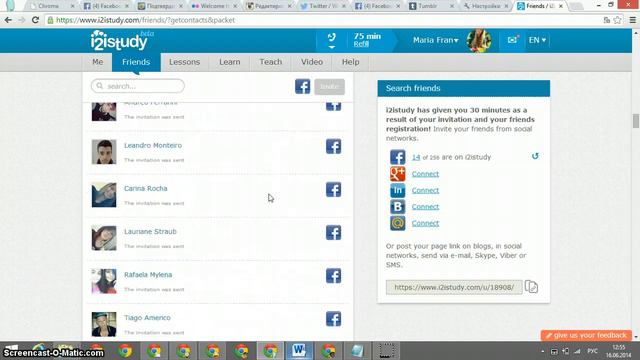Click Facebook icon for Tiago Americo
The width and height of the screenshot is (640, 360).
coord(333,319)
